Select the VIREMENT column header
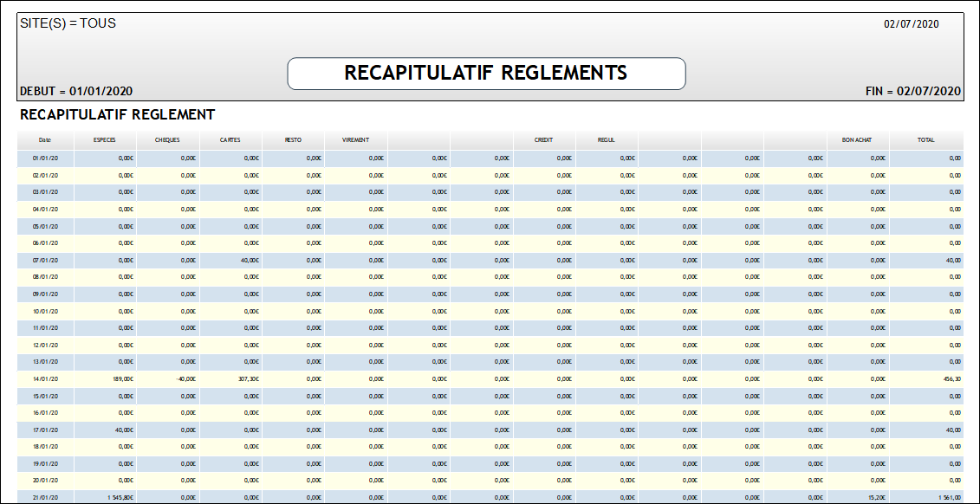 (x=355, y=139)
